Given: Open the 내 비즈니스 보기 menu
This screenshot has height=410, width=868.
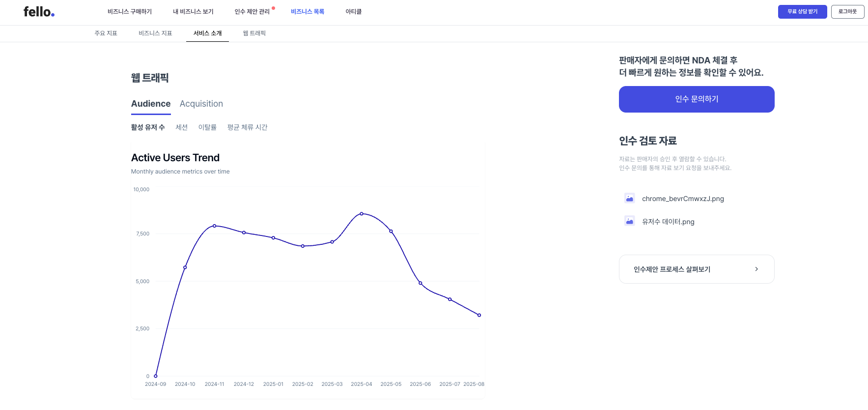Looking at the screenshot, I should click(x=192, y=11).
